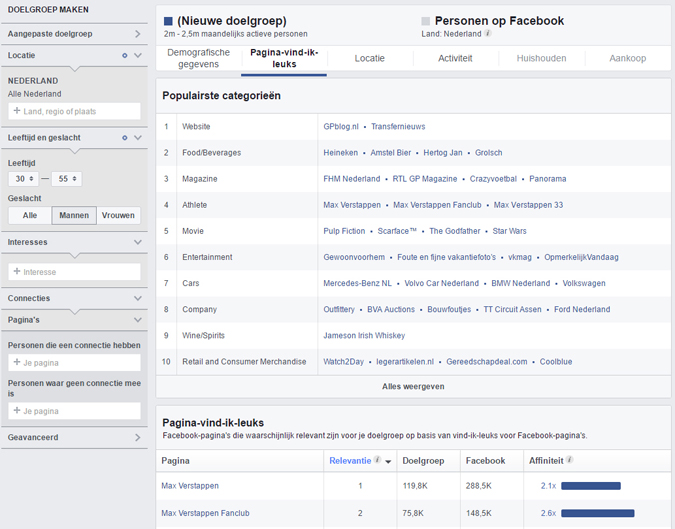Click the blue circle icon in Locatie header
This screenshot has width=675, height=529.
coord(124,56)
